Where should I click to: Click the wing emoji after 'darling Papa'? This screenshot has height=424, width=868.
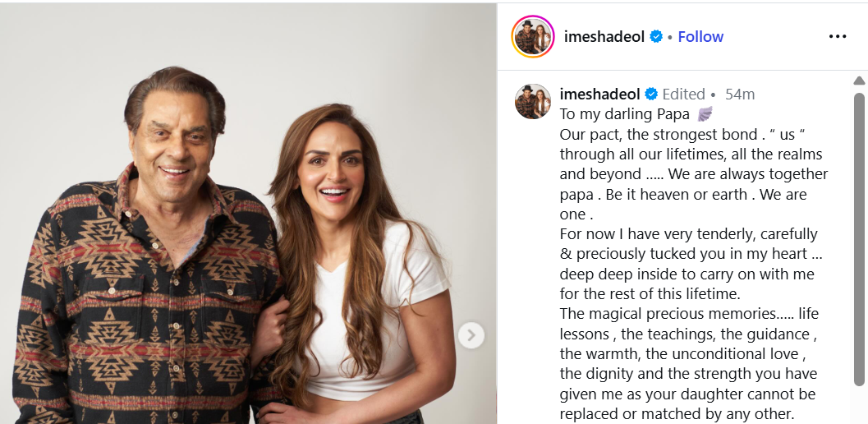[x=705, y=114]
